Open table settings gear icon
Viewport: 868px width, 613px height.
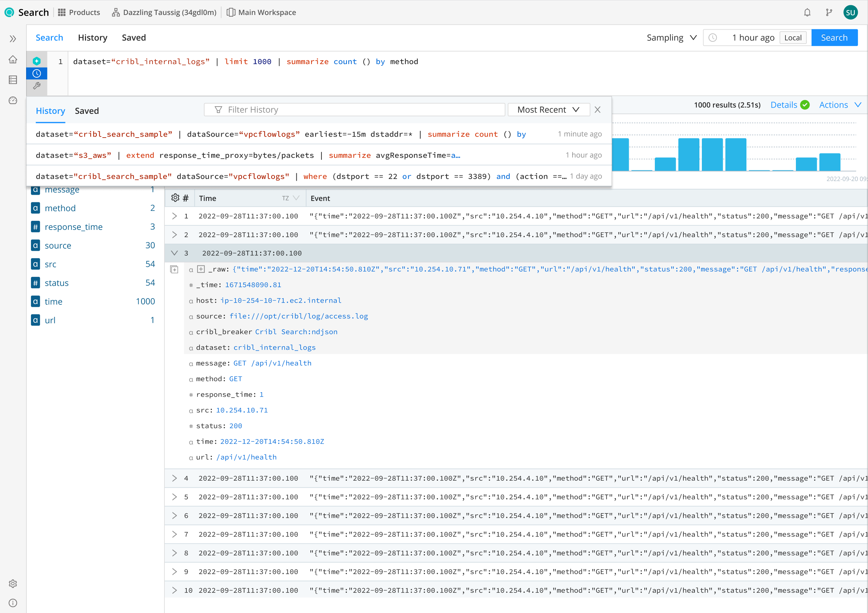[x=175, y=198]
